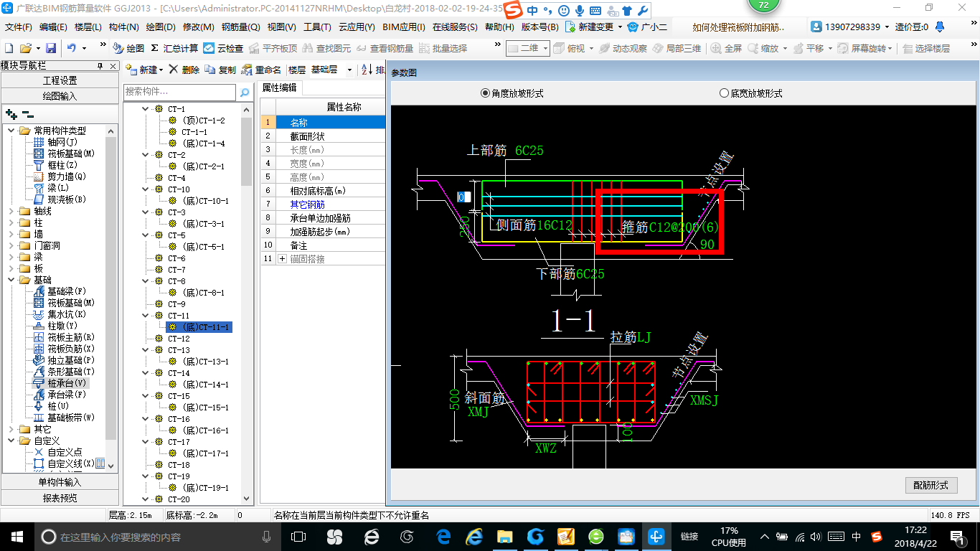Start 云检查 cloud check
Screen dimensions: 980x551
[223, 48]
